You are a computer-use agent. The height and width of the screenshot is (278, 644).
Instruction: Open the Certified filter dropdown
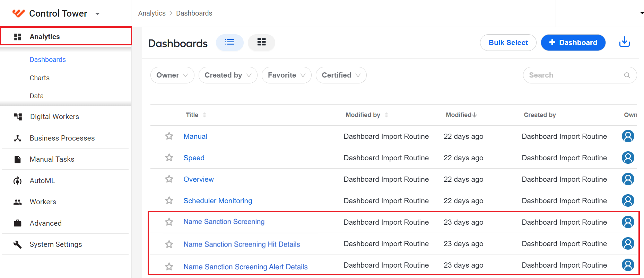click(341, 75)
